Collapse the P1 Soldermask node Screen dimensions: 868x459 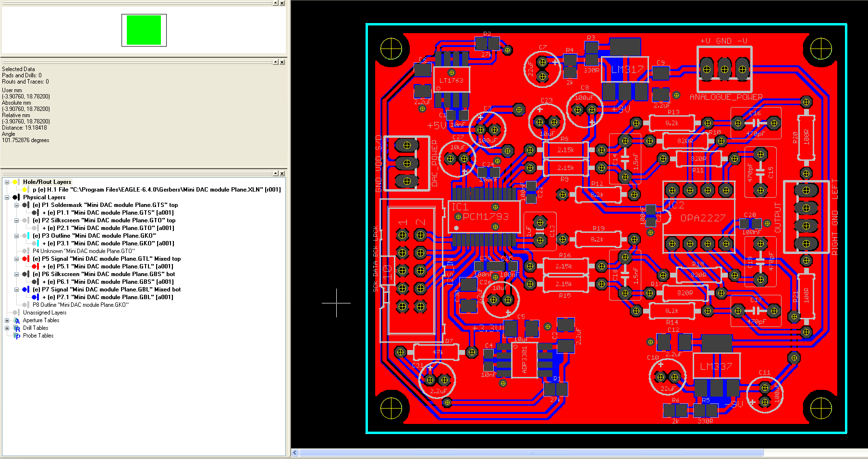pos(16,205)
